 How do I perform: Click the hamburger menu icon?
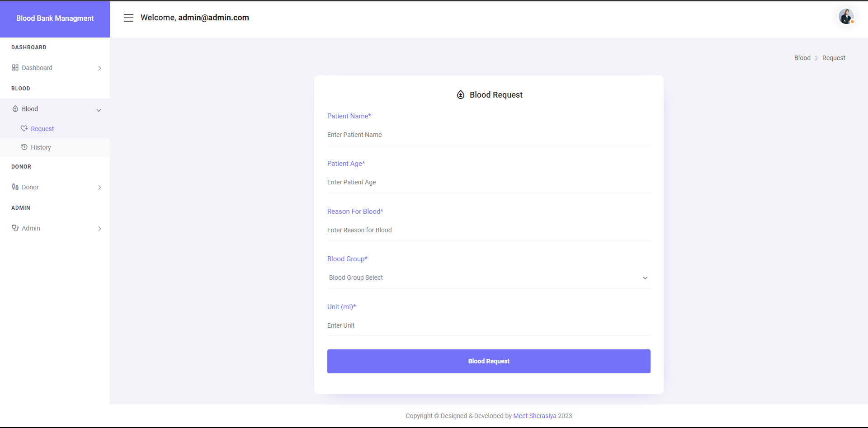128,18
